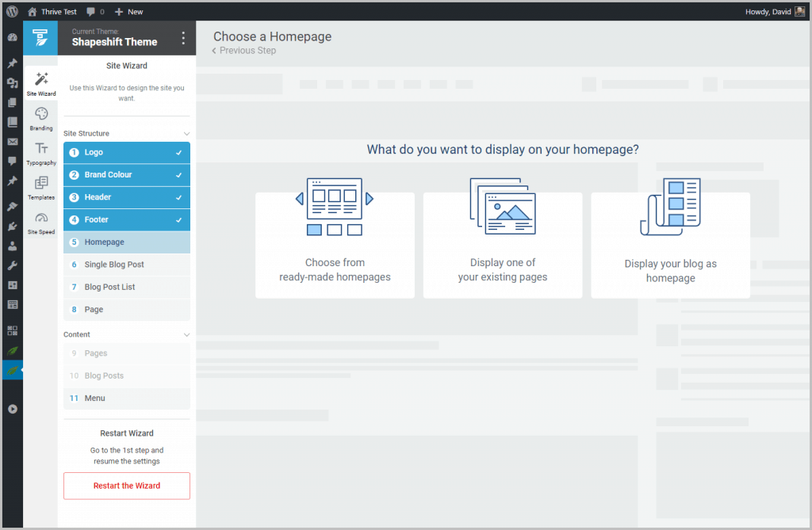Open the three-dot theme options menu
The height and width of the screenshot is (530, 812).
tap(183, 38)
